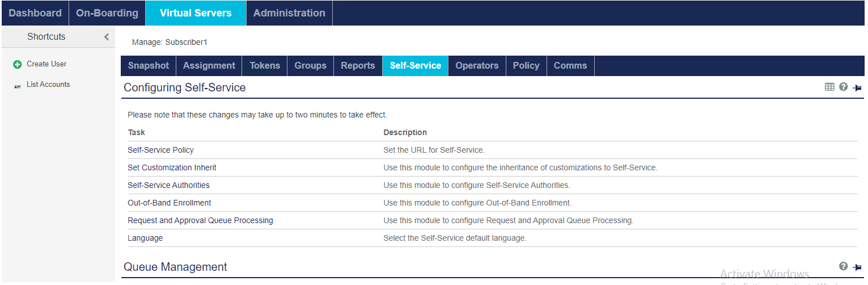Open the On-Boarding tab
The image size is (868, 285).
(x=107, y=13)
